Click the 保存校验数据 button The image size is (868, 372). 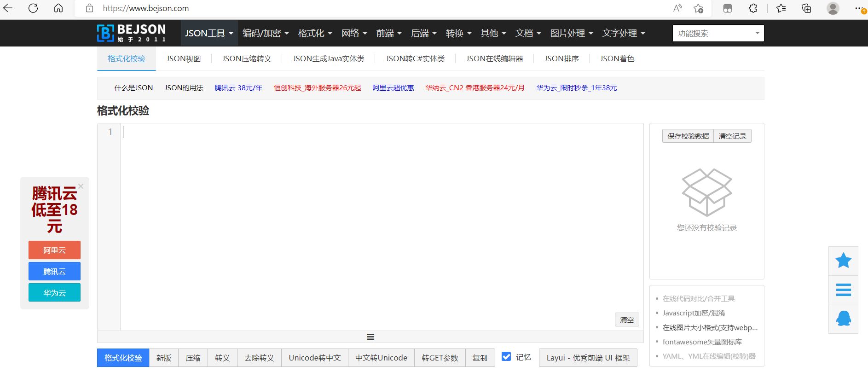[x=688, y=136]
